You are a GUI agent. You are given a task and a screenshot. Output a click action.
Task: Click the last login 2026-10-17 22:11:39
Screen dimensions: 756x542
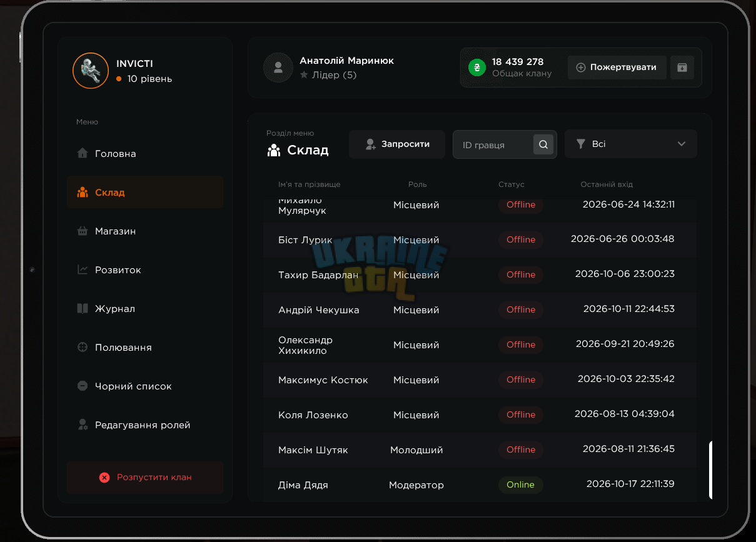630,484
